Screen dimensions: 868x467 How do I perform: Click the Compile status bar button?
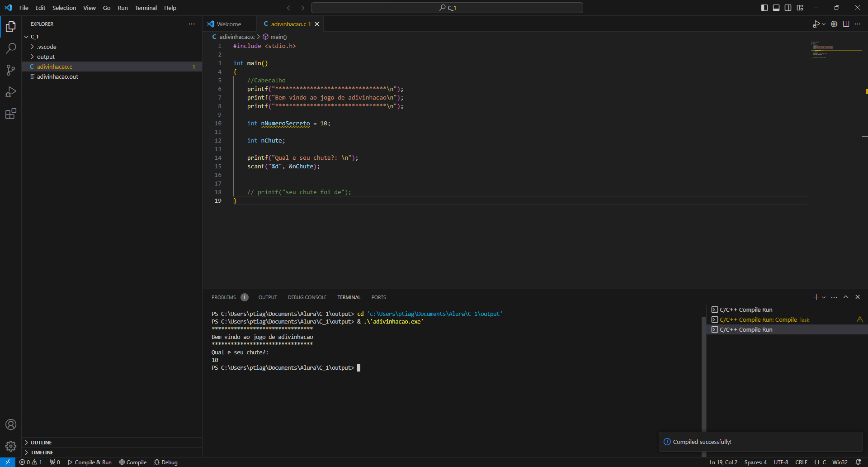click(133, 462)
